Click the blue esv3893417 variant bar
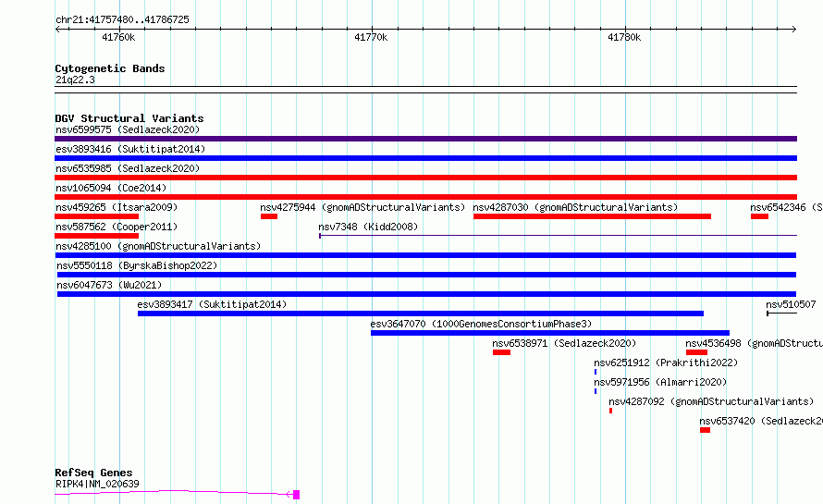The image size is (823, 504). (421, 313)
